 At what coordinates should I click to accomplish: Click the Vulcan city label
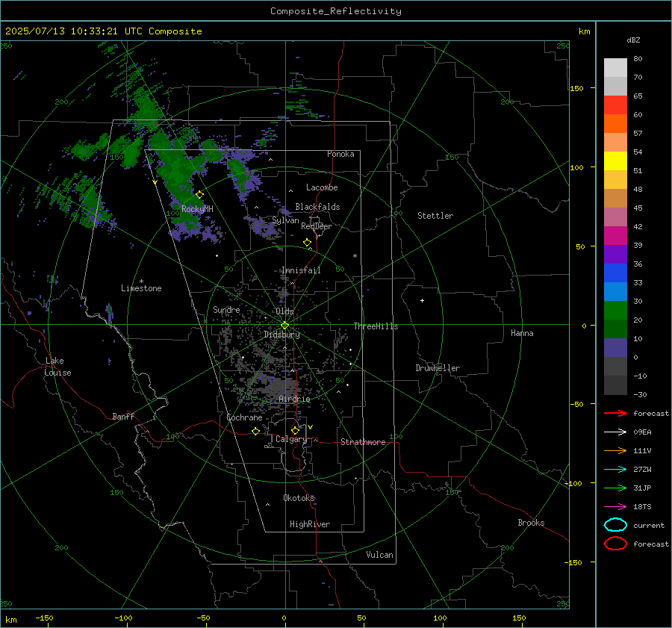pyautogui.click(x=379, y=555)
